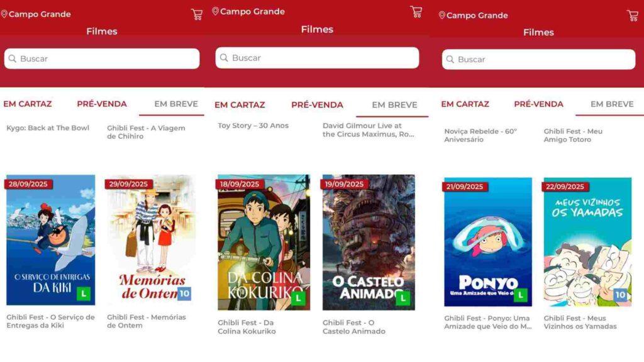This screenshot has width=644, height=362.
Task: Click the 10 age rating badge on Memórias de Ontem
Action: 184,293
